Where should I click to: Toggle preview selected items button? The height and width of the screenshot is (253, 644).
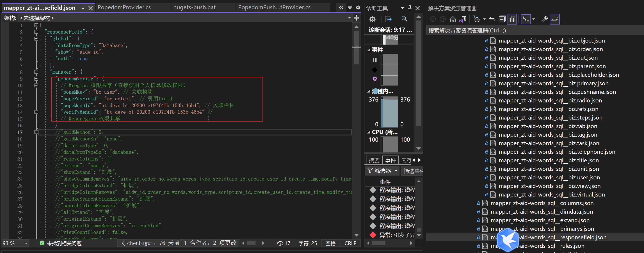[555, 19]
